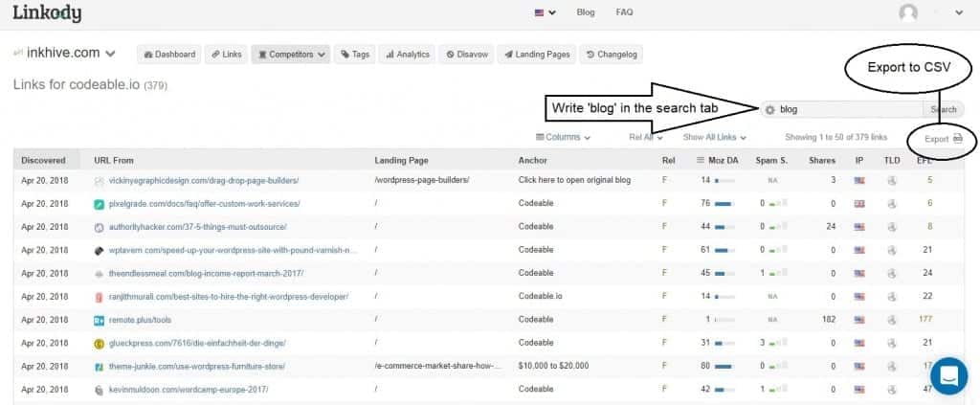The width and height of the screenshot is (980, 405).
Task: Click the remote.plus favicon icon
Action: coord(99,320)
